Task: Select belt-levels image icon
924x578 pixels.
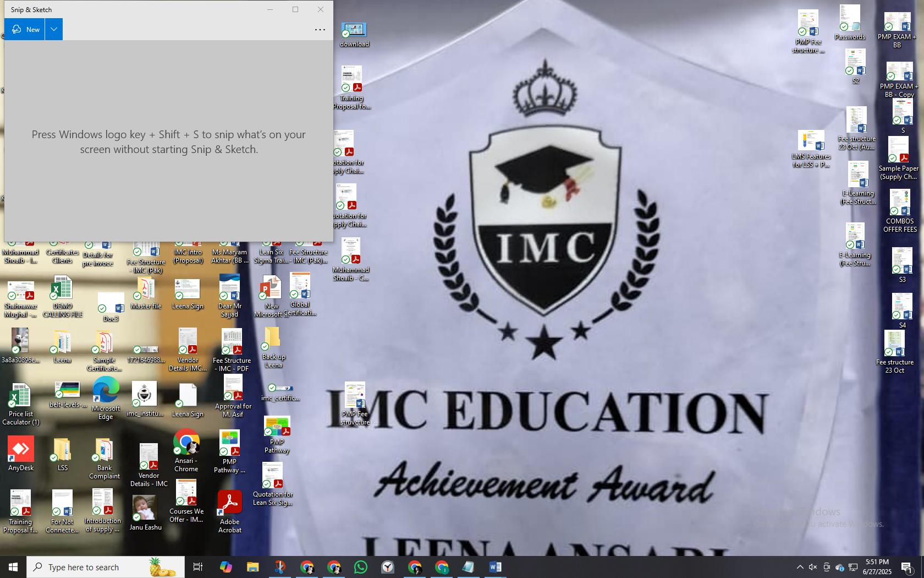Action: [x=68, y=395]
